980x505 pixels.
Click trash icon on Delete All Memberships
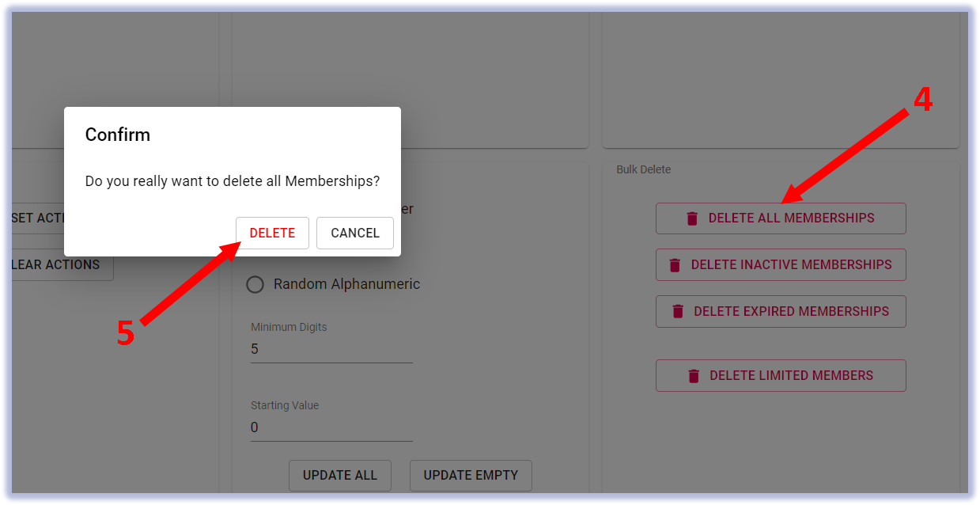[x=692, y=218]
